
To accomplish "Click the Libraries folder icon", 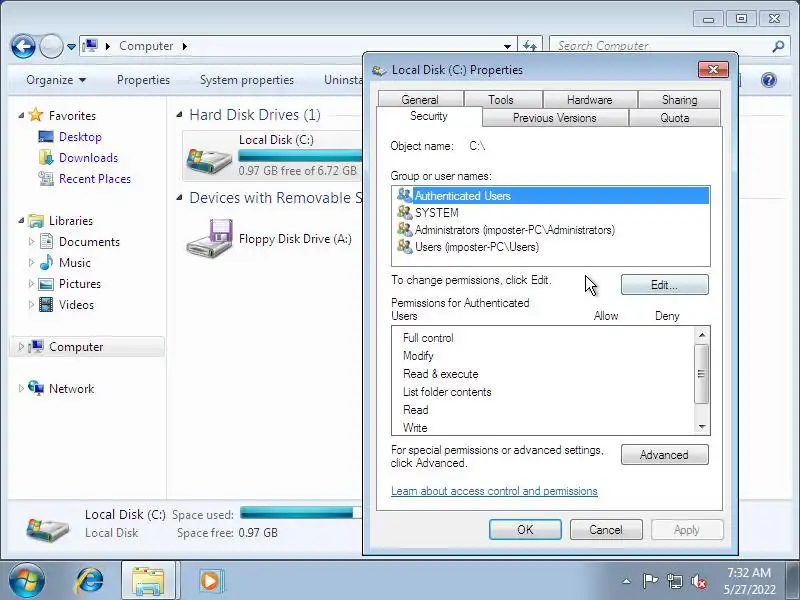I will coord(36,220).
